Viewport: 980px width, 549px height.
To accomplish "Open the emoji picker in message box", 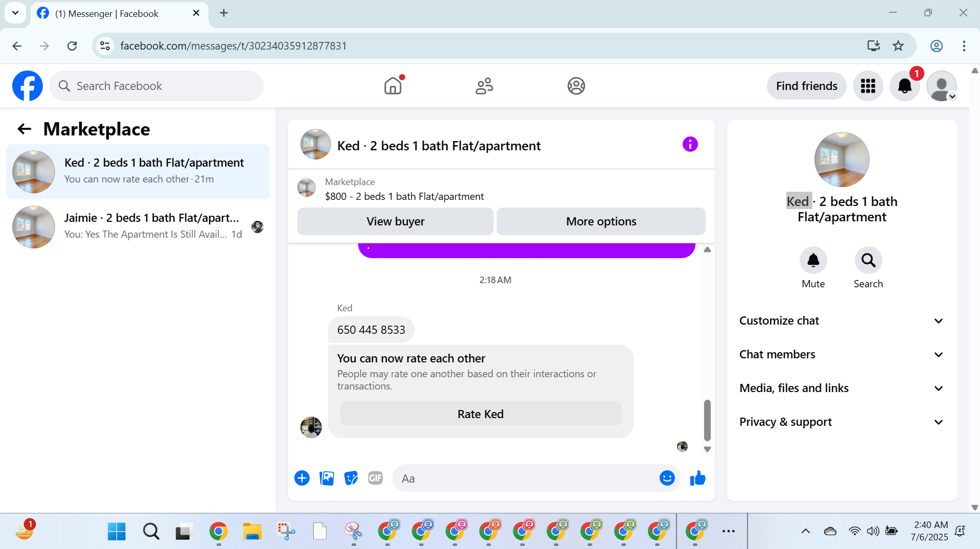I will (x=667, y=478).
